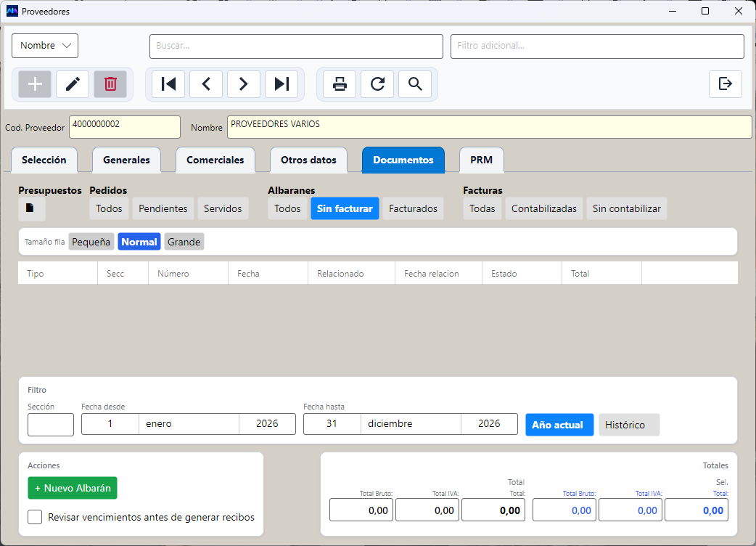Enable Revisar vencimientos antes de generar recibos
756x546 pixels.
(x=35, y=517)
